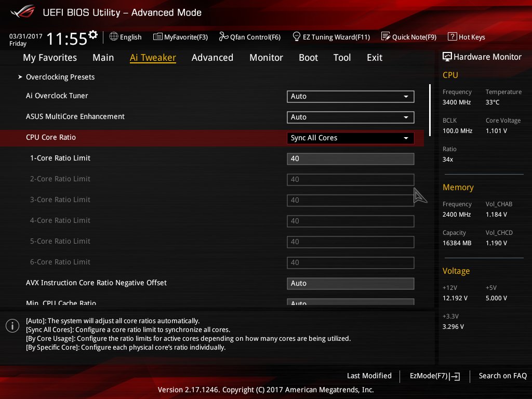Click the 2-Core Ratio Limit field
Image resolution: width=532 pixels, height=399 pixels.
click(x=351, y=179)
